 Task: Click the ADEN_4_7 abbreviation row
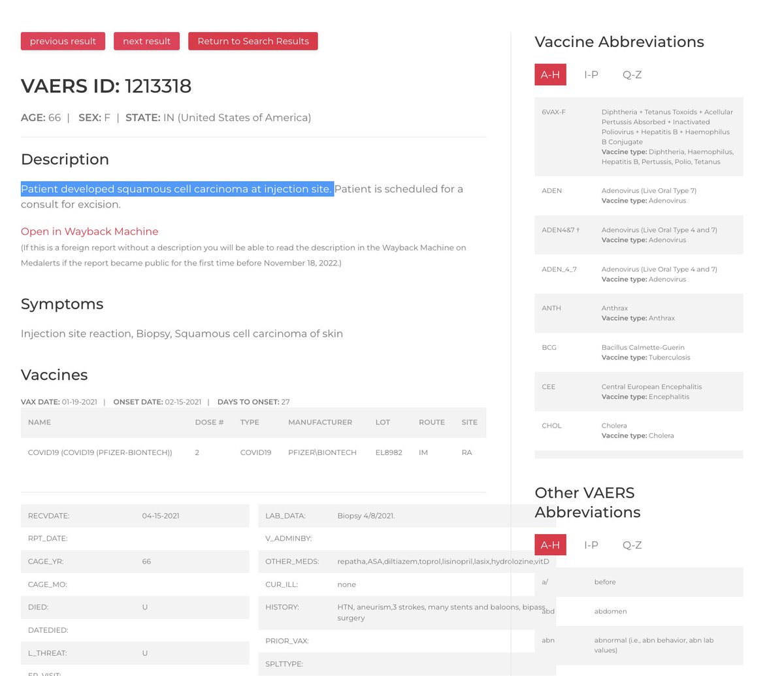(638, 274)
